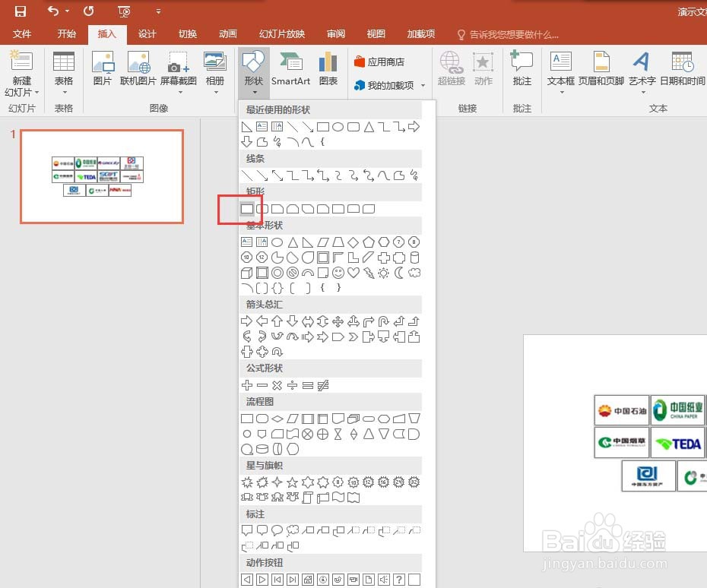Click the Save icon in quick access toolbar
Image resolution: width=707 pixels, height=588 pixels.
click(x=21, y=11)
